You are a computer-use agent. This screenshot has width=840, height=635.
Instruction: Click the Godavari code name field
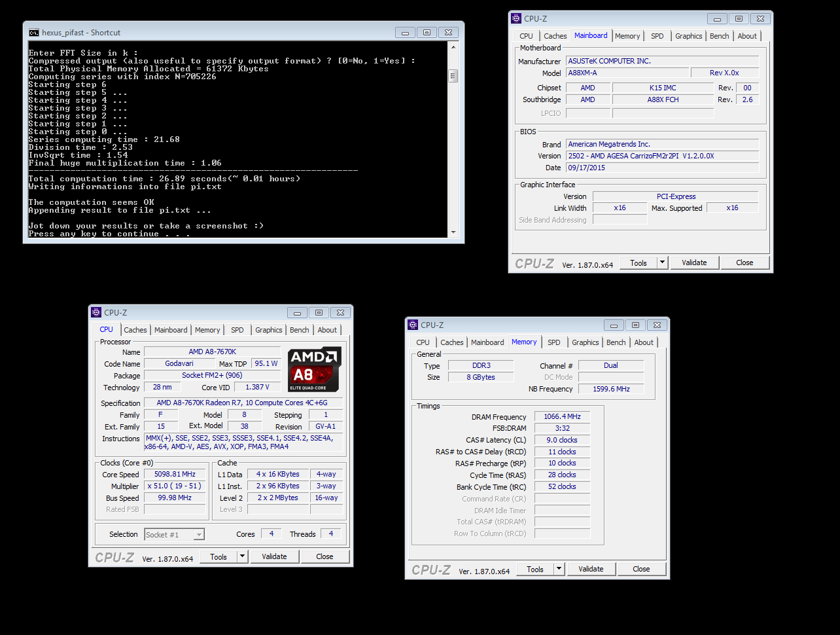coord(179,363)
